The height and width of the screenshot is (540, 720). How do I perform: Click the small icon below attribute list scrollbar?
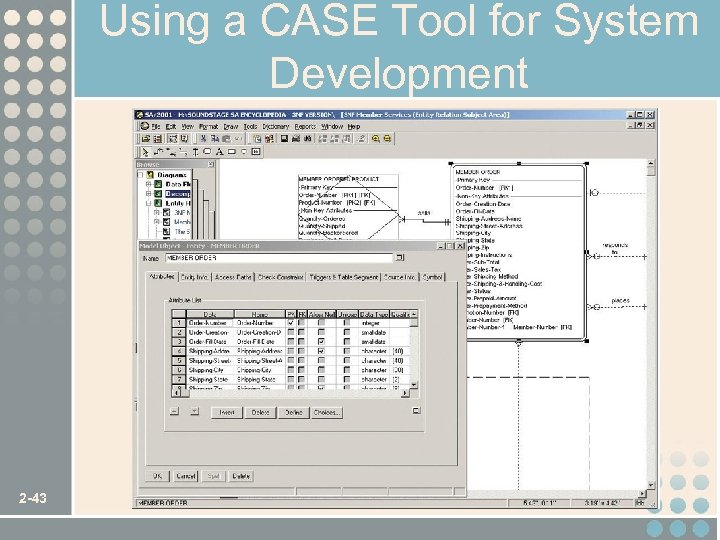(x=416, y=411)
